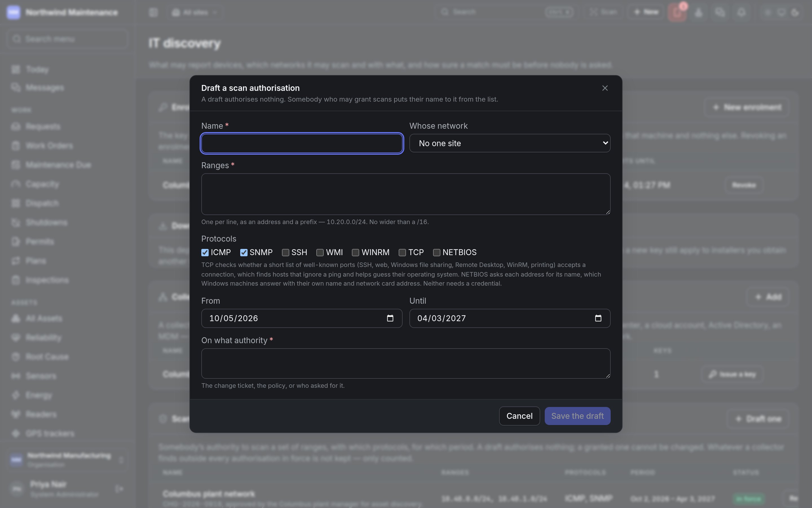Viewport: 812px width, 508px height.
Task: Click the red alert icon with badge
Action: pyautogui.click(x=677, y=12)
